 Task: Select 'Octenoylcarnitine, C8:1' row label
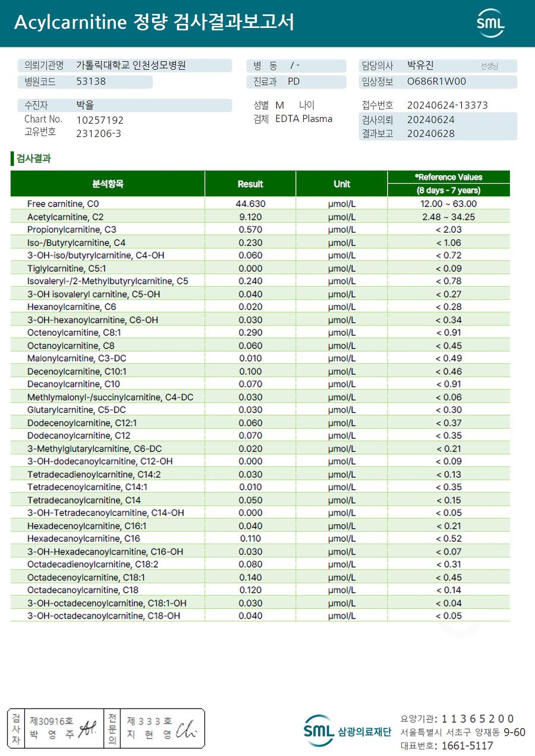click(74, 332)
